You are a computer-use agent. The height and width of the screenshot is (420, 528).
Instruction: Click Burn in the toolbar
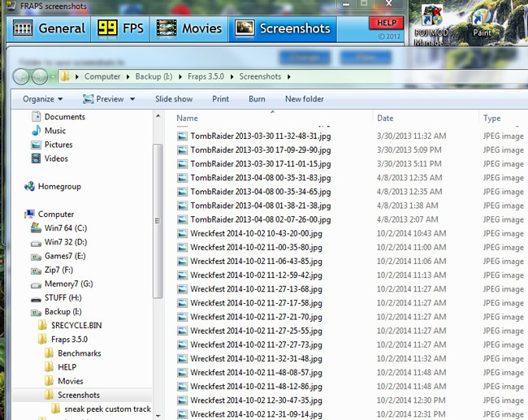click(x=257, y=99)
